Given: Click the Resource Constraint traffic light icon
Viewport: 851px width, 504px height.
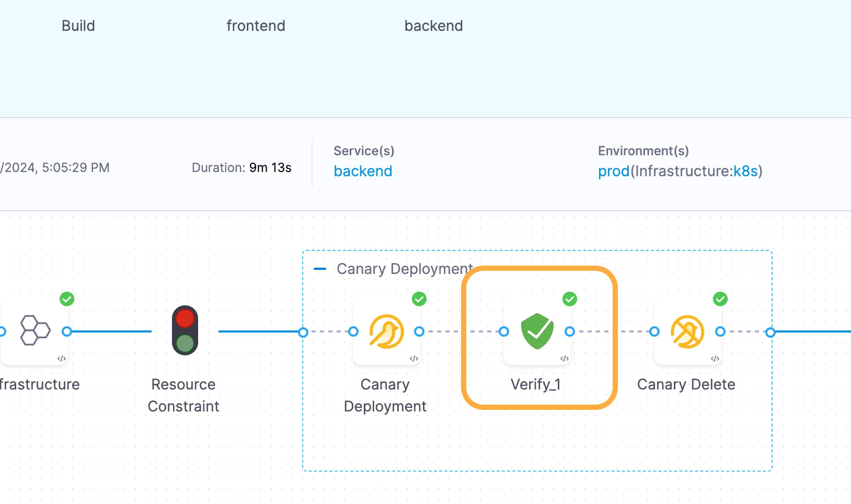Looking at the screenshot, I should (x=185, y=330).
